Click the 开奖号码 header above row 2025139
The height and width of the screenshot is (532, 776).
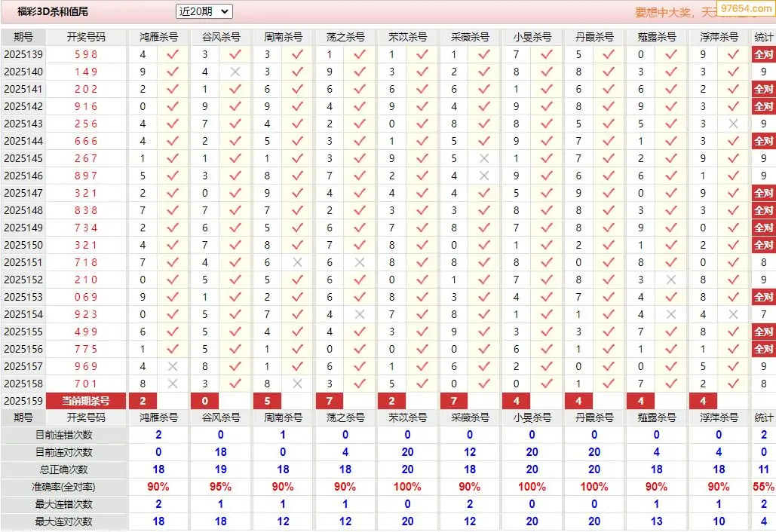click(86, 37)
